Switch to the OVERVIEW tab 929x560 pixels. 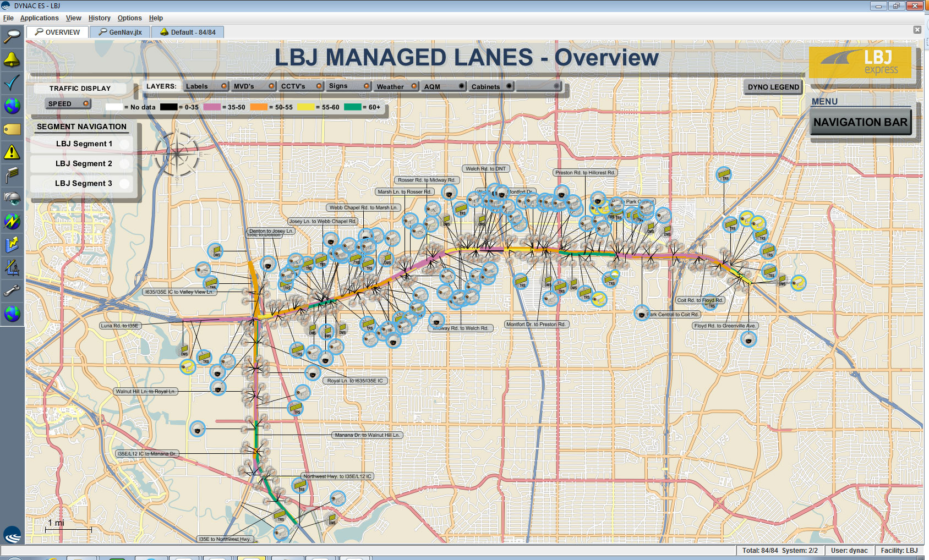pos(57,32)
